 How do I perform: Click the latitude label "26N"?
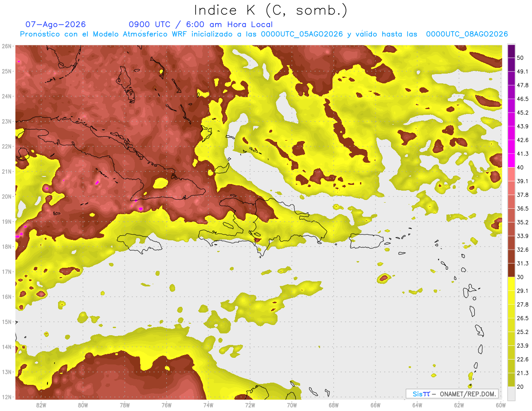point(6,46)
